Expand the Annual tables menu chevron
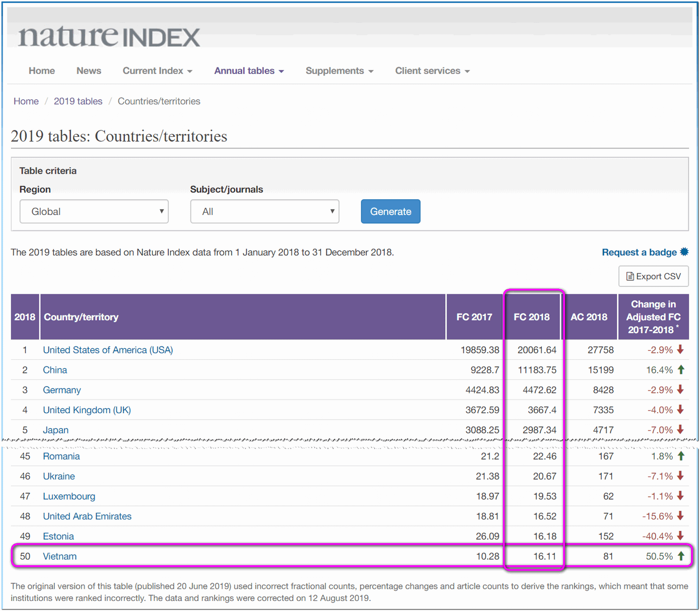The image size is (700, 611). tap(282, 71)
